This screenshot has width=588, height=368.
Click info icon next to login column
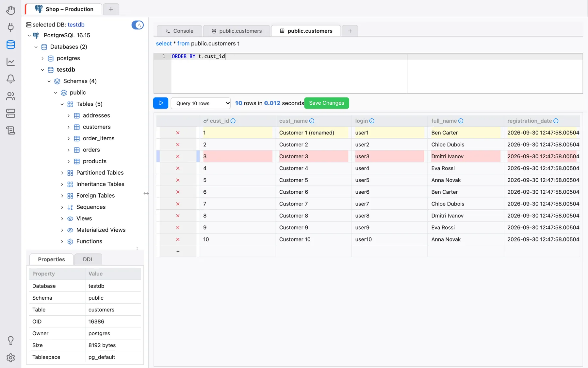pyautogui.click(x=372, y=121)
